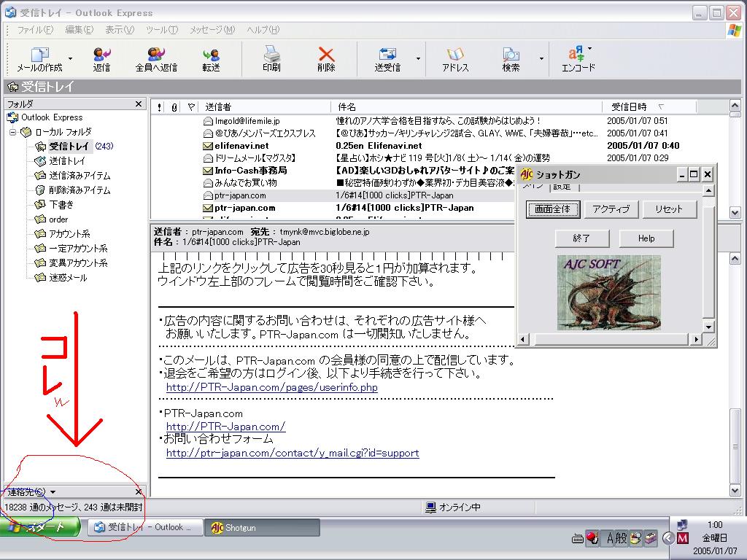Select the 送信トレイ outbox folder

coord(61,161)
